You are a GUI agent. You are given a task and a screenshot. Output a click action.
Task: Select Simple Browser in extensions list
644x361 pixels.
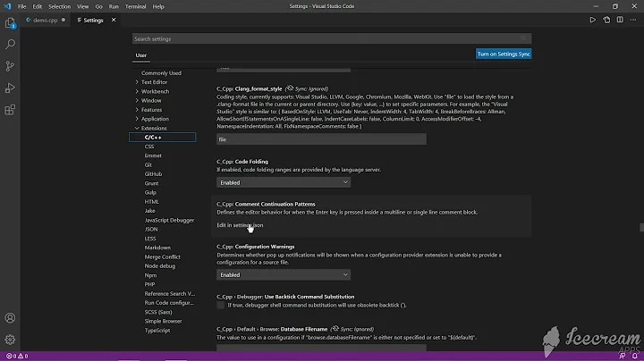pyautogui.click(x=163, y=321)
